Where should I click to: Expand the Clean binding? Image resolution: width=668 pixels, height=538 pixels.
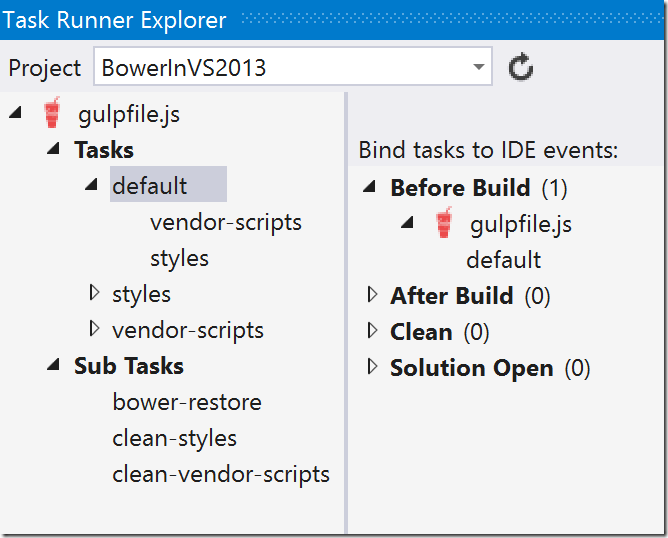point(373,332)
